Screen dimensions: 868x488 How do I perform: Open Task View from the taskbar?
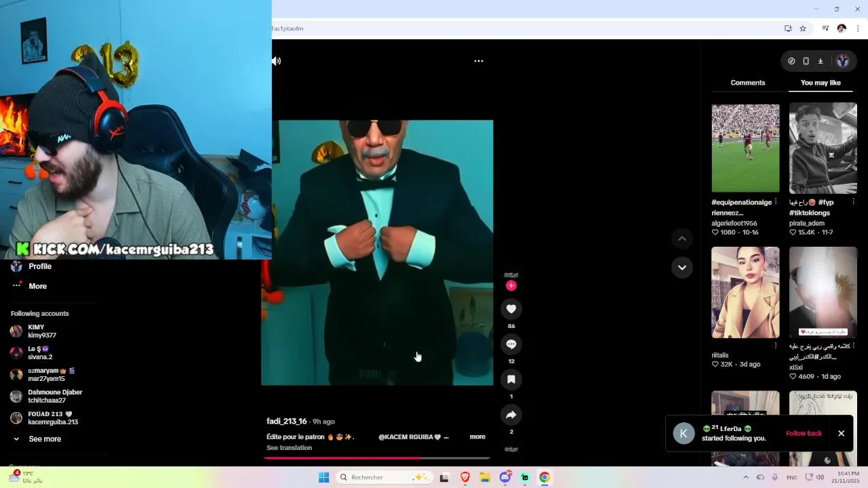point(444,477)
